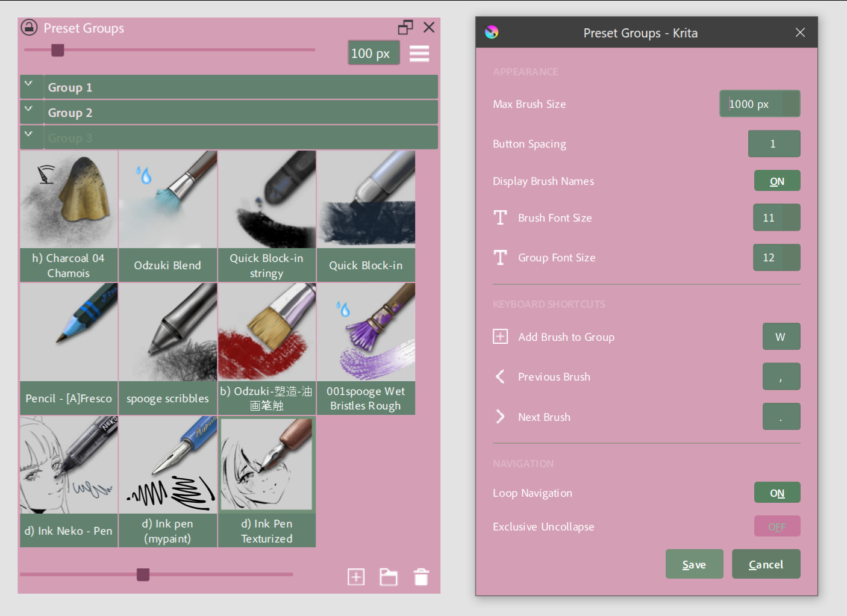Pick the Ink Neko - Pen brush
This screenshot has height=616, width=847.
(69, 481)
